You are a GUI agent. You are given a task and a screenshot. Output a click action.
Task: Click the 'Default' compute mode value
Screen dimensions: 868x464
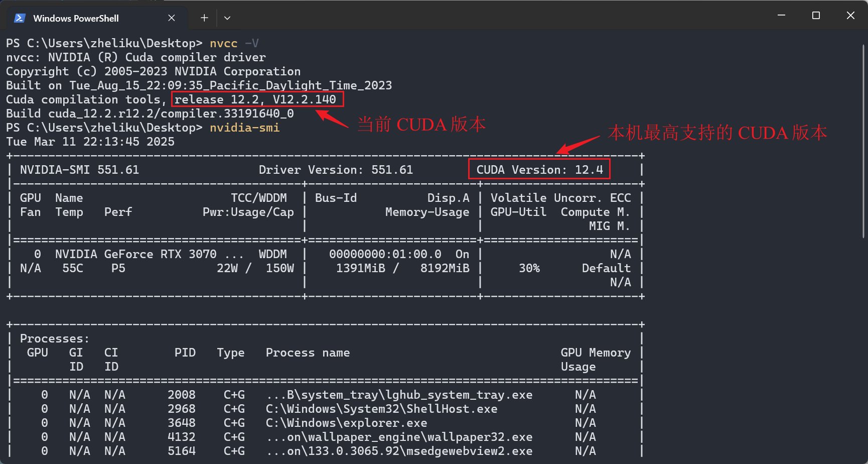(x=607, y=268)
